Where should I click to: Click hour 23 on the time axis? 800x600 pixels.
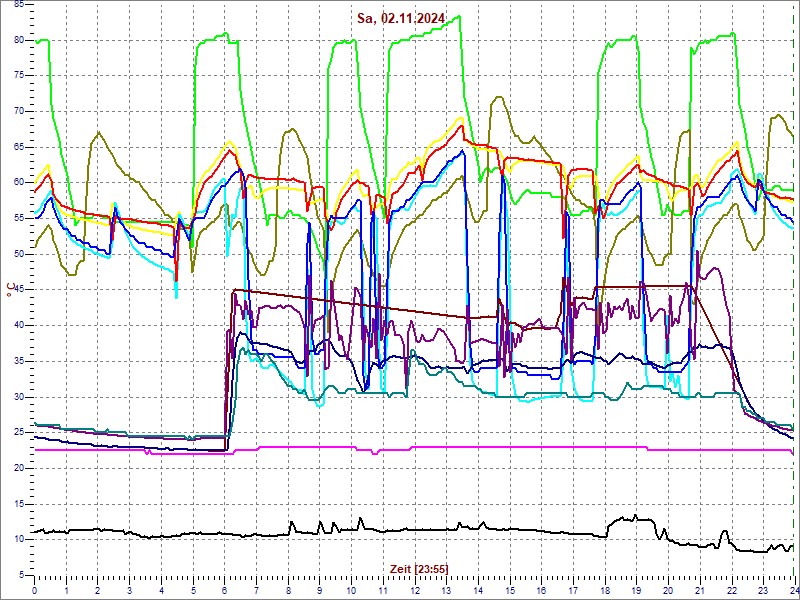click(x=763, y=589)
